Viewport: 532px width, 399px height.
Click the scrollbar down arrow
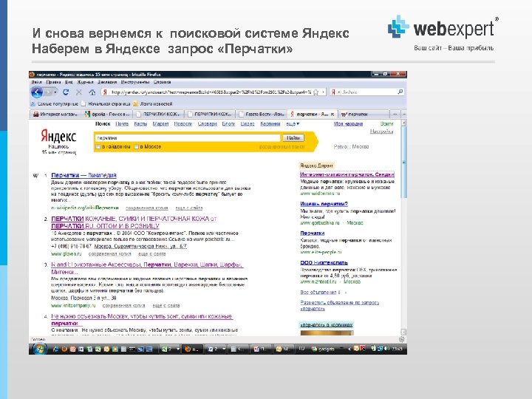click(x=403, y=332)
